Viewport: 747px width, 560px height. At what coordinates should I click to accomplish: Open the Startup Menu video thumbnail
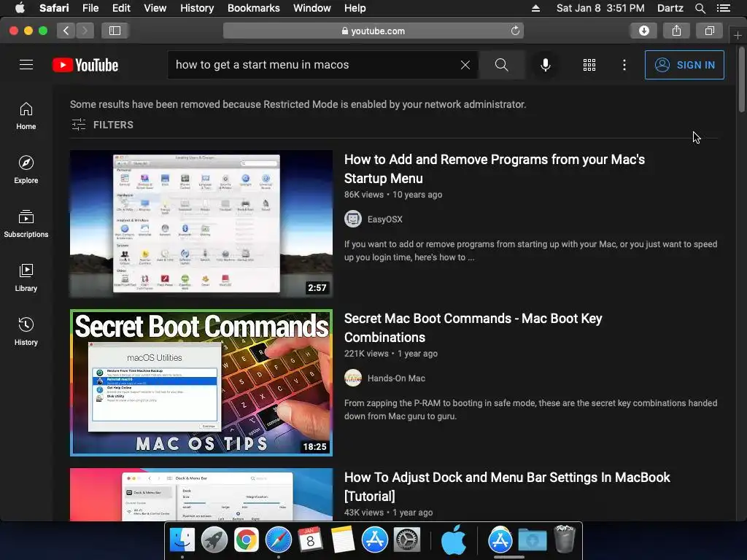pos(201,224)
